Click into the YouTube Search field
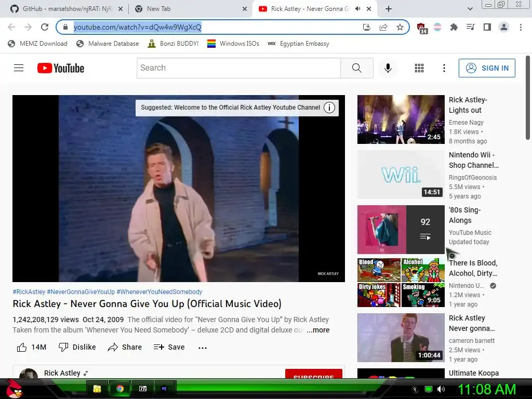 (x=238, y=68)
